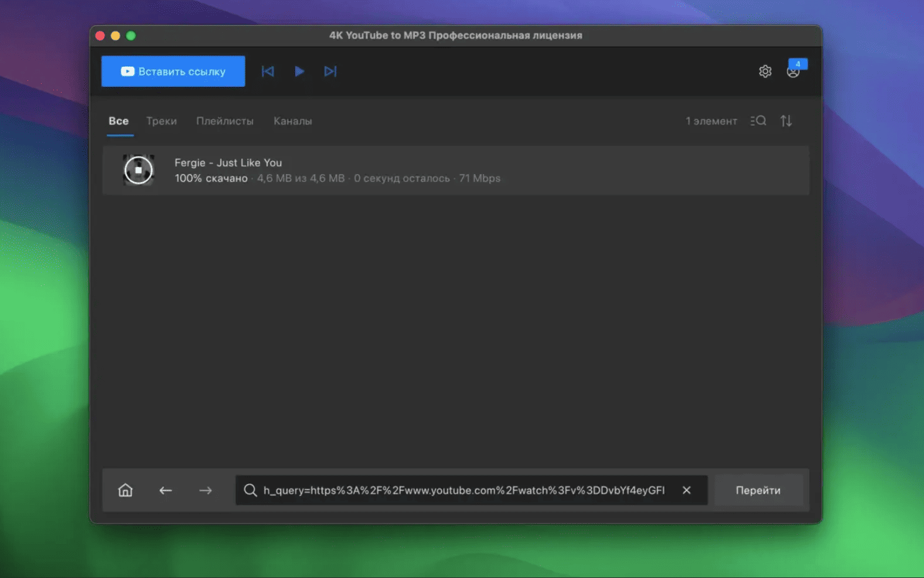Open the sort order arrows icon

(x=786, y=121)
